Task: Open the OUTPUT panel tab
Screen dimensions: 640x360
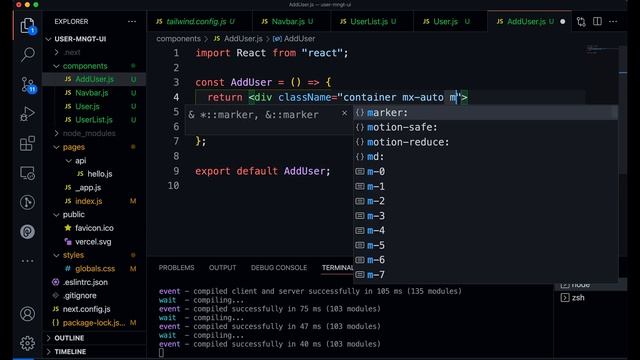Action: [x=222, y=268]
